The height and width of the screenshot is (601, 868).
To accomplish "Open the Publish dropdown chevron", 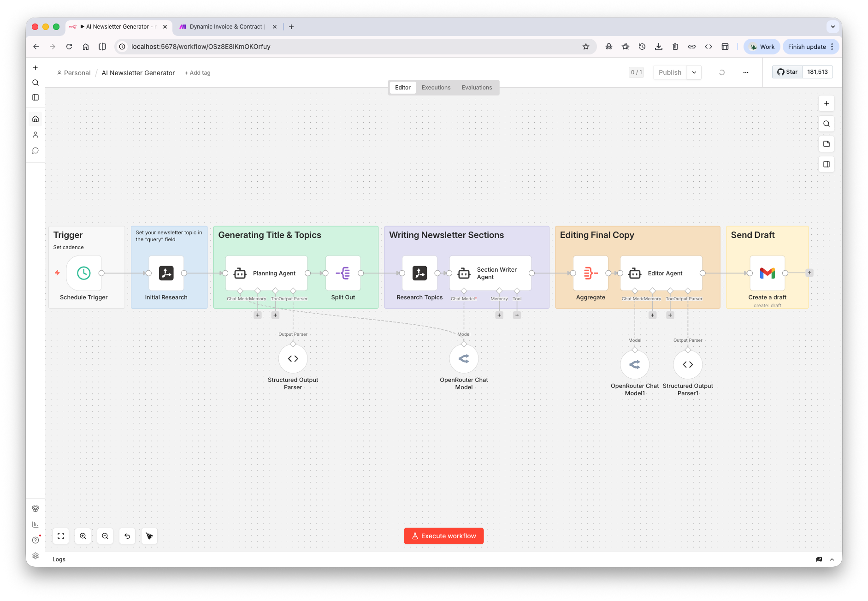I will (694, 72).
